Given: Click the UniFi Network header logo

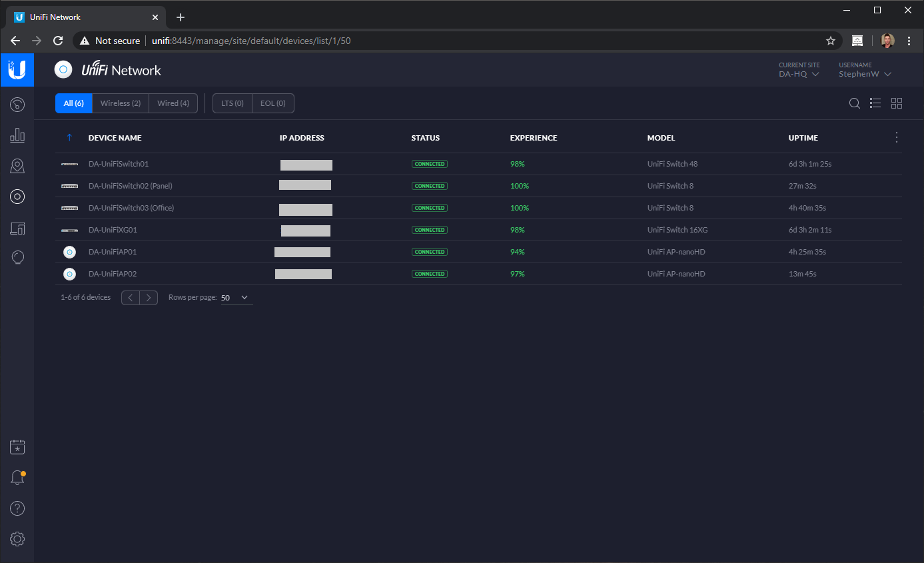Looking at the screenshot, I should 108,70.
